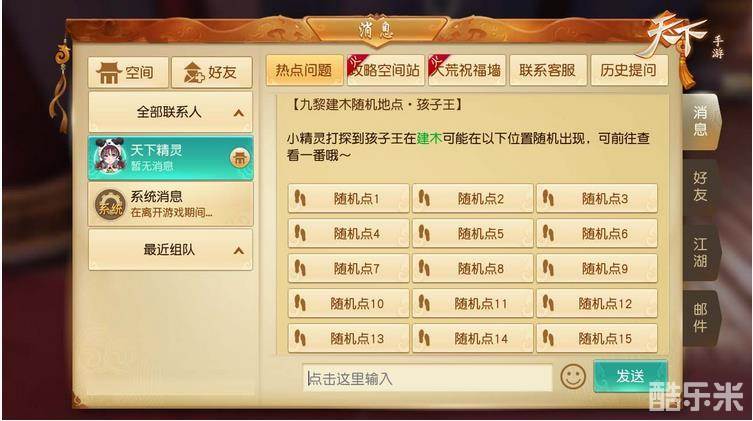Open the 历史提问 tab

(x=629, y=71)
